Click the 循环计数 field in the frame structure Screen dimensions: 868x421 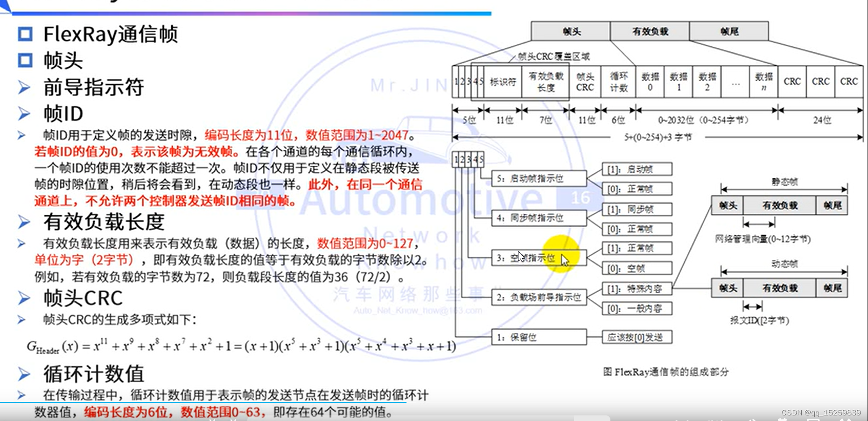click(x=618, y=82)
